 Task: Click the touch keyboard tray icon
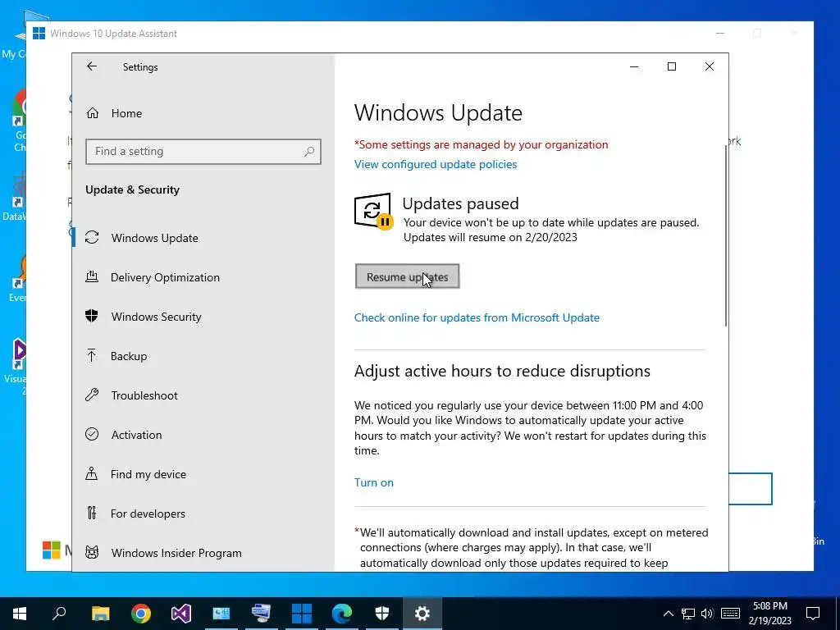pos(730,614)
